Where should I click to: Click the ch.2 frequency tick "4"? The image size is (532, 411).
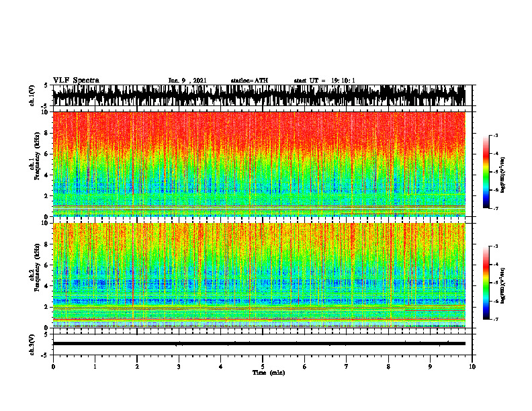pos(46,286)
